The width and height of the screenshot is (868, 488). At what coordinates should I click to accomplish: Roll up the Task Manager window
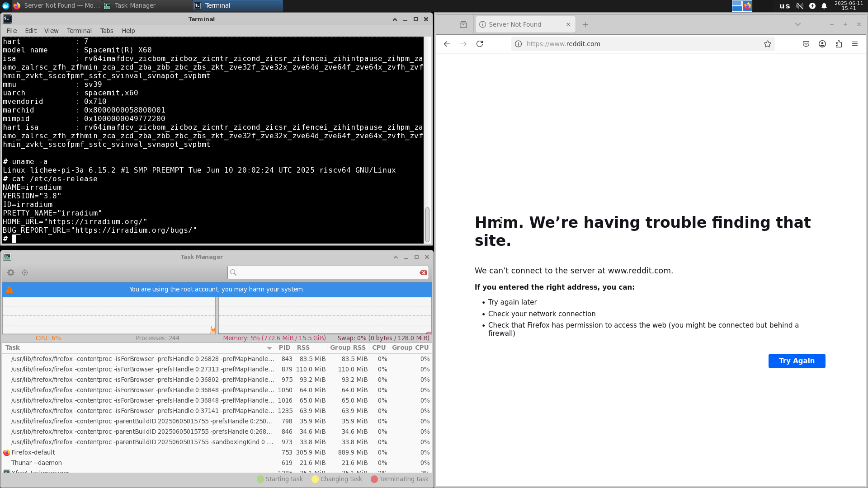(396, 257)
